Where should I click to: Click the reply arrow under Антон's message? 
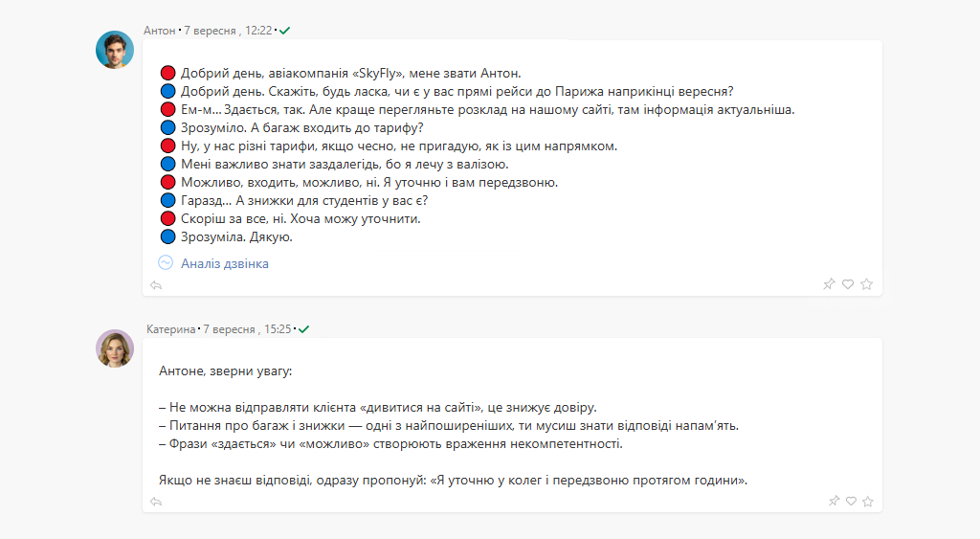click(156, 284)
